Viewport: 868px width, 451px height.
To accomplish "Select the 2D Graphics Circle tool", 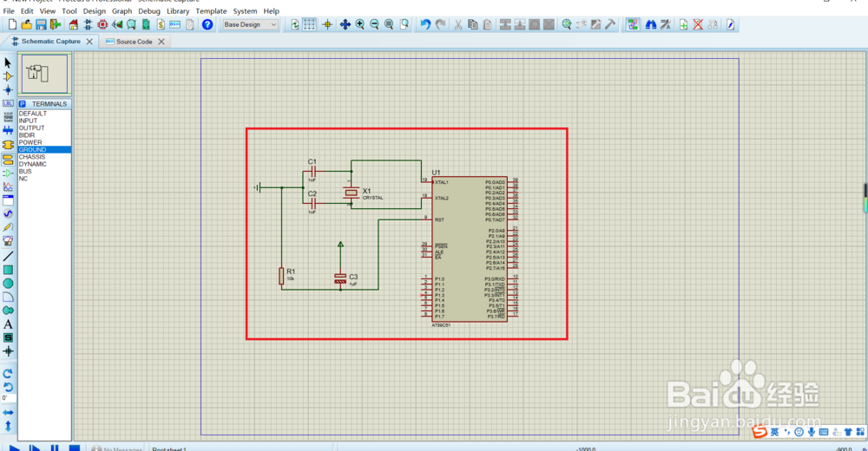I will click(8, 284).
